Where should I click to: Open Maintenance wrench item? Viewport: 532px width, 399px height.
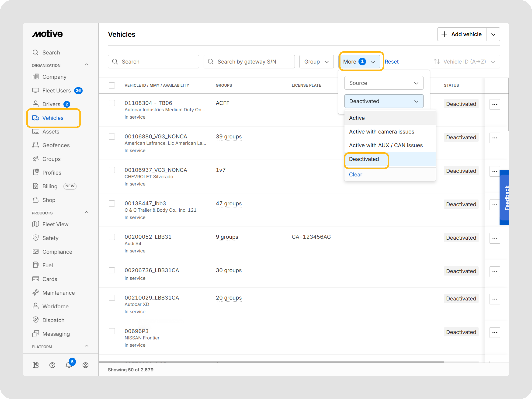pyautogui.click(x=59, y=293)
